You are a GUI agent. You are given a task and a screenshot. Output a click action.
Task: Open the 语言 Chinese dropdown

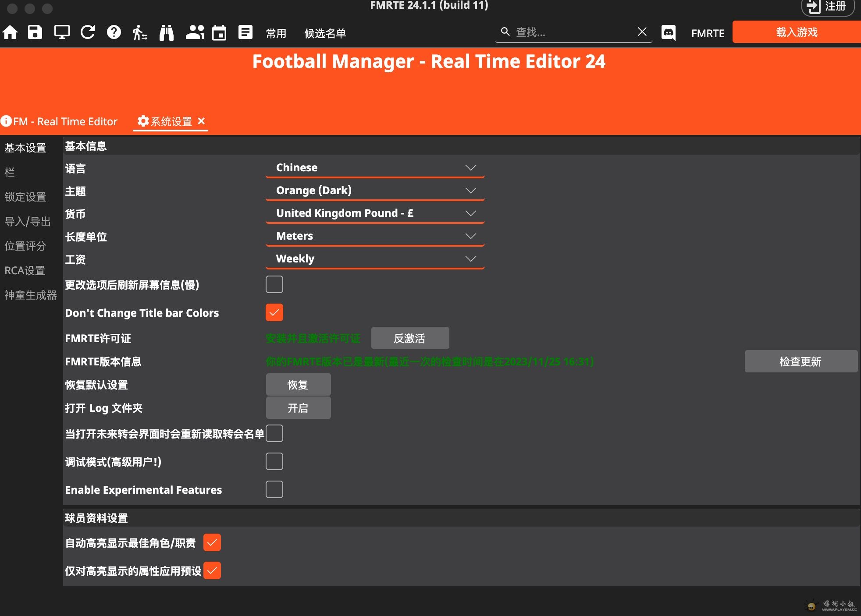coord(375,168)
